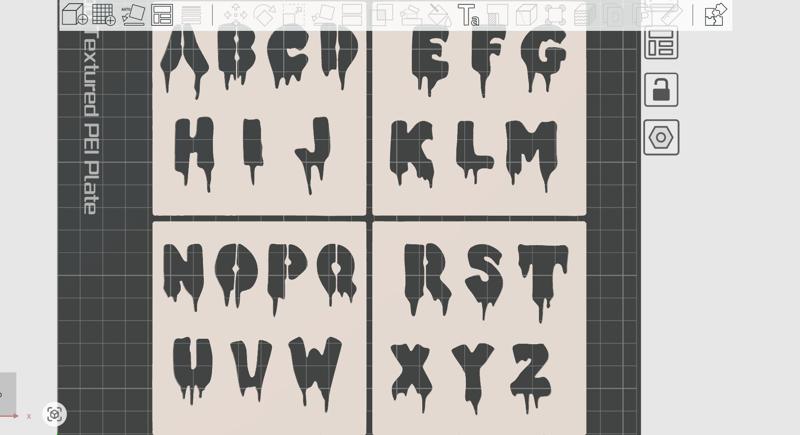800x435 pixels.
Task: Open the Mesh boolean tool
Action: coord(381,14)
